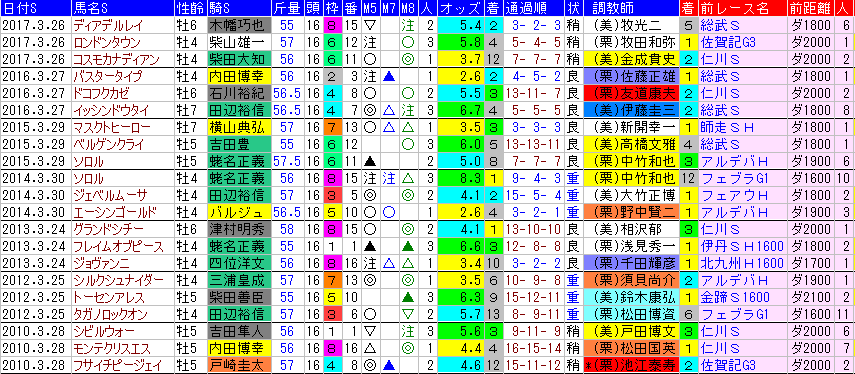
Task: Select horse name ディアデルレイ
Action: click(108, 25)
